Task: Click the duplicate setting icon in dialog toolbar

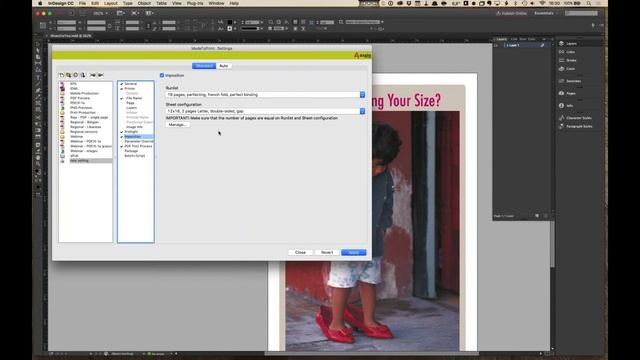Action: 69,75
